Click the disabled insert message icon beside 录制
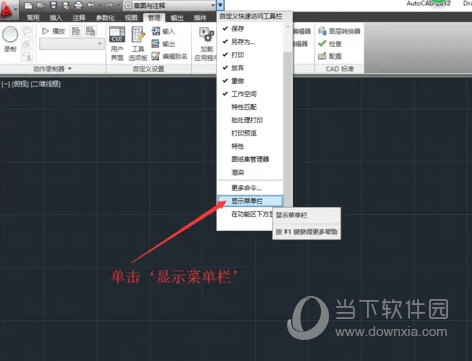Viewport: 472px width, 361px height. [x=27, y=31]
